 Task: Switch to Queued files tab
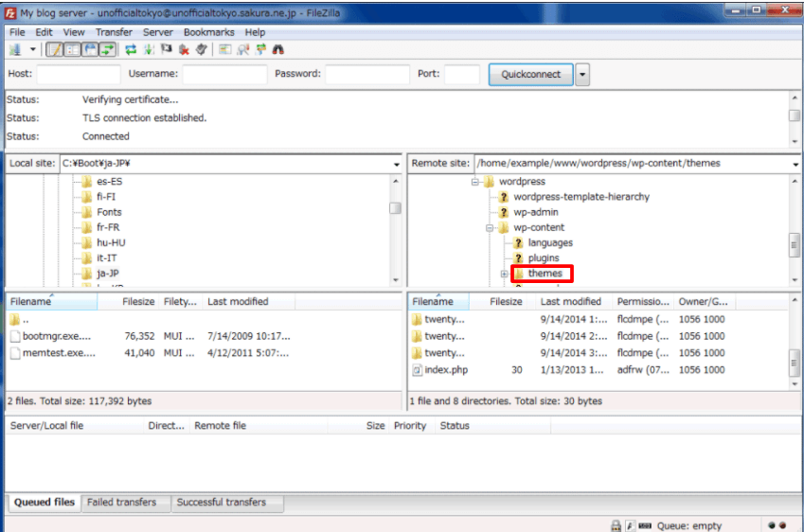[45, 503]
